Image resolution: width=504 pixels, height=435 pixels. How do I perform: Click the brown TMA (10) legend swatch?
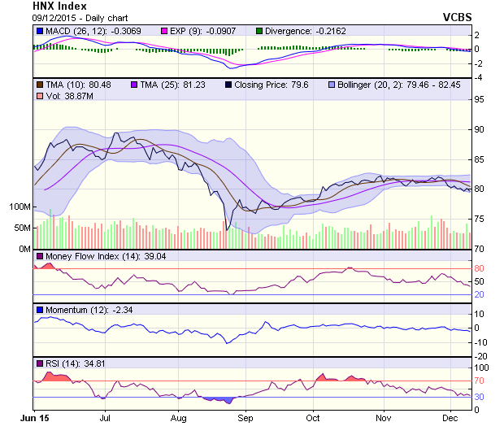(x=39, y=84)
